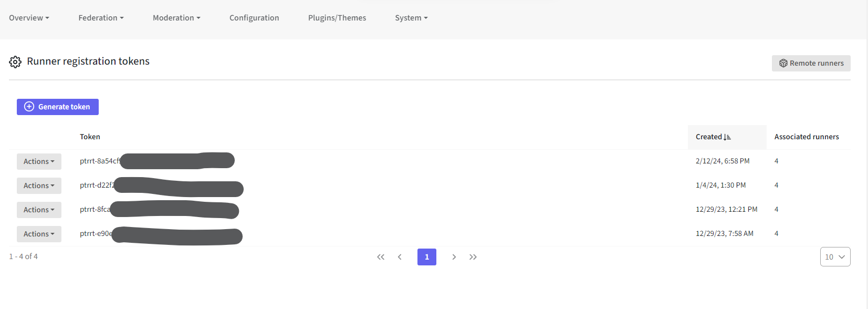Go to the next page arrow
The height and width of the screenshot is (309, 868).
[454, 257]
